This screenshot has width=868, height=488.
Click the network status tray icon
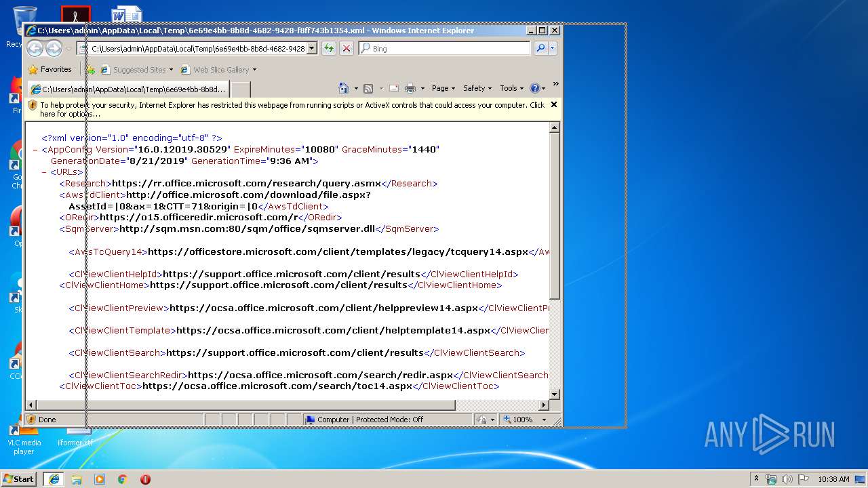click(771, 479)
